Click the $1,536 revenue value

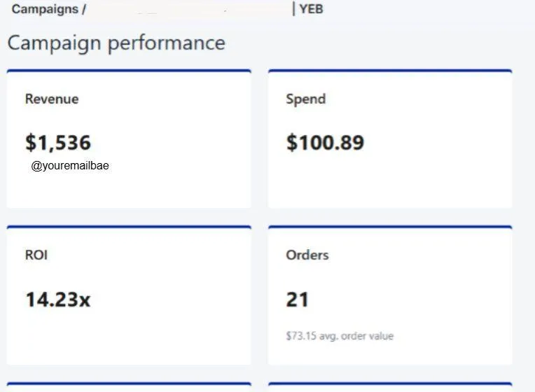(58, 143)
